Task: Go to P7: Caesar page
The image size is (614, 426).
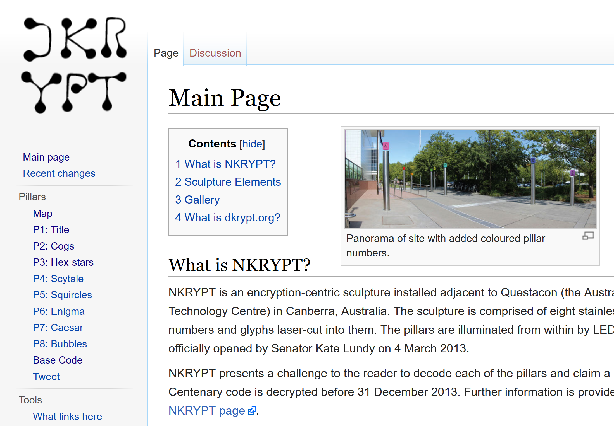Action: tap(57, 327)
